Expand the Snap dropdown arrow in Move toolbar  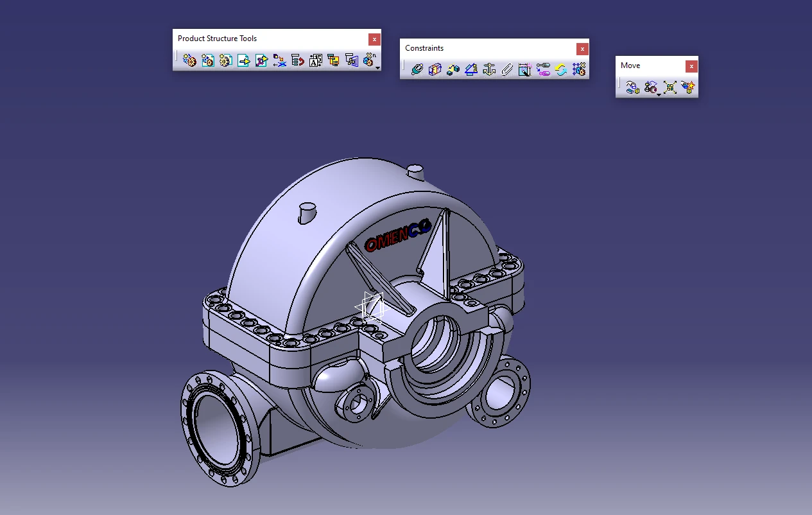pyautogui.click(x=659, y=94)
